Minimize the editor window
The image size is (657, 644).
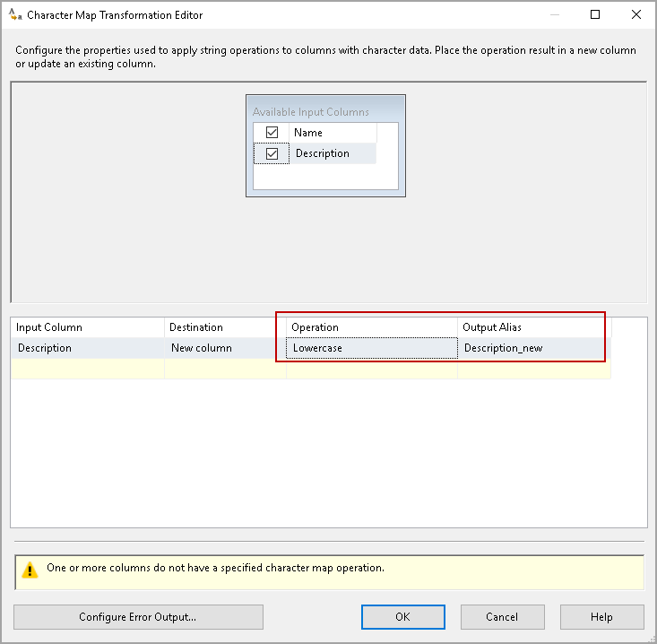[x=554, y=14]
